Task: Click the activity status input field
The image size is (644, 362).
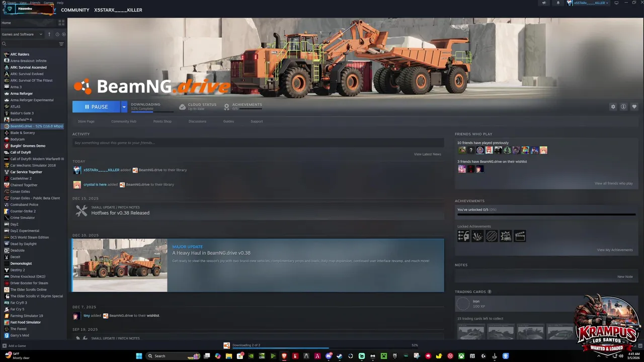Action: click(x=258, y=143)
